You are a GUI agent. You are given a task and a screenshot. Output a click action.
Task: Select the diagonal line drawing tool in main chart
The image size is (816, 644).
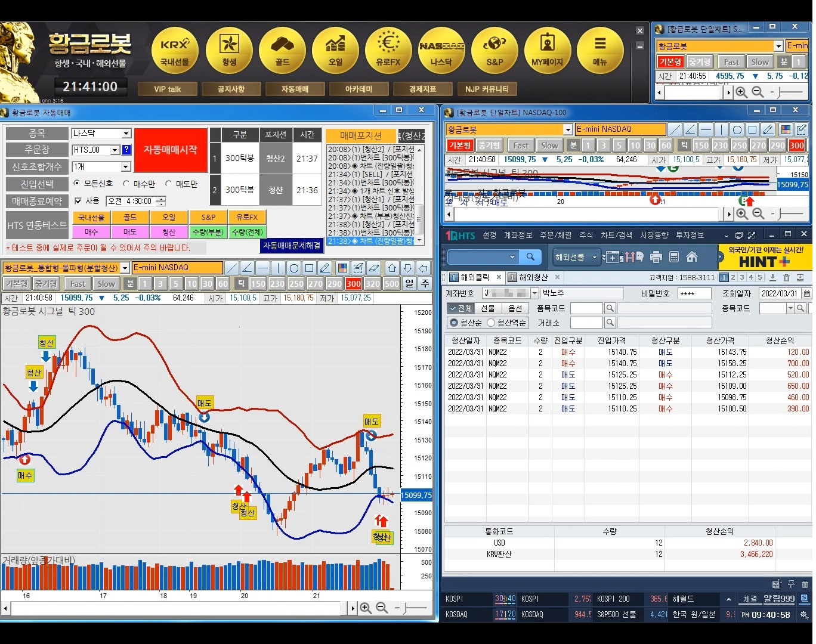tap(232, 268)
